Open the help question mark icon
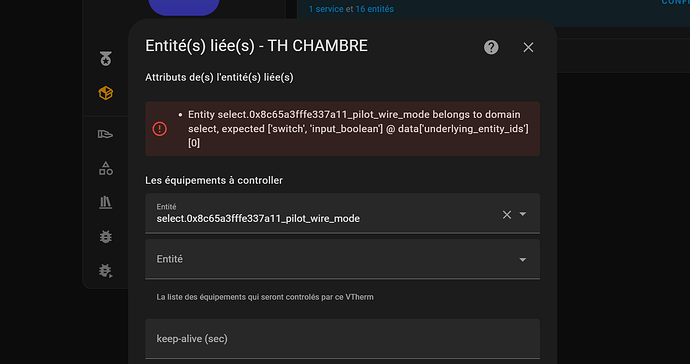Image resolution: width=690 pixels, height=364 pixels. (x=491, y=47)
